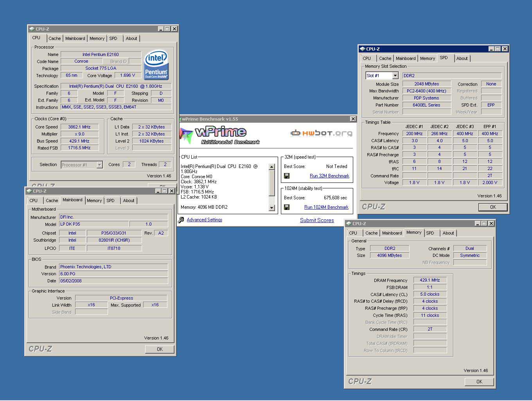Click OK in CPU-Z Memory window
This screenshot has height=401, width=532.
coord(479,382)
